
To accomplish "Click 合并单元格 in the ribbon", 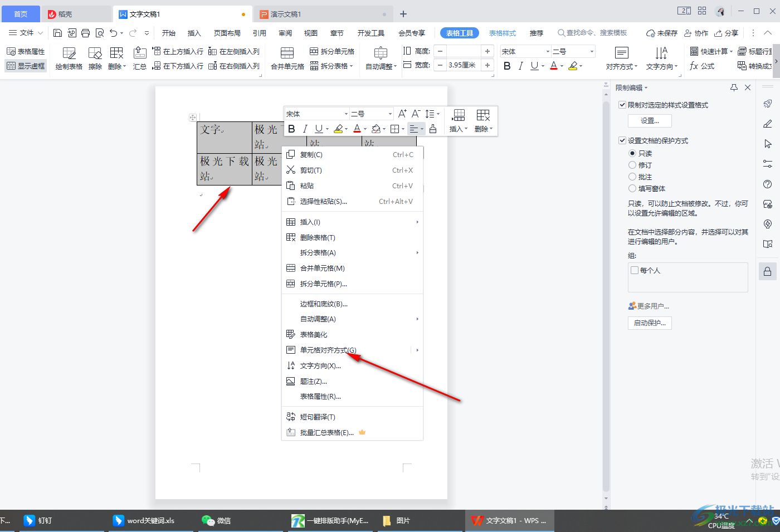I will (287, 58).
